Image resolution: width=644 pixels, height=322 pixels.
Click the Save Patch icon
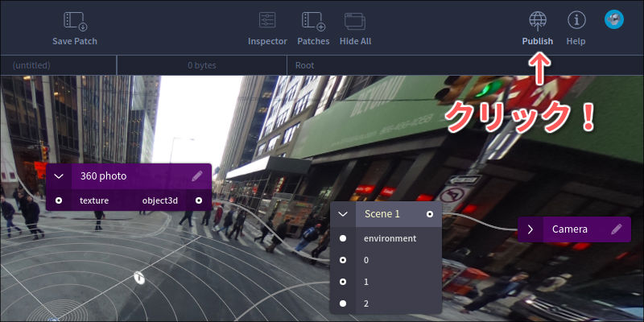(75, 22)
